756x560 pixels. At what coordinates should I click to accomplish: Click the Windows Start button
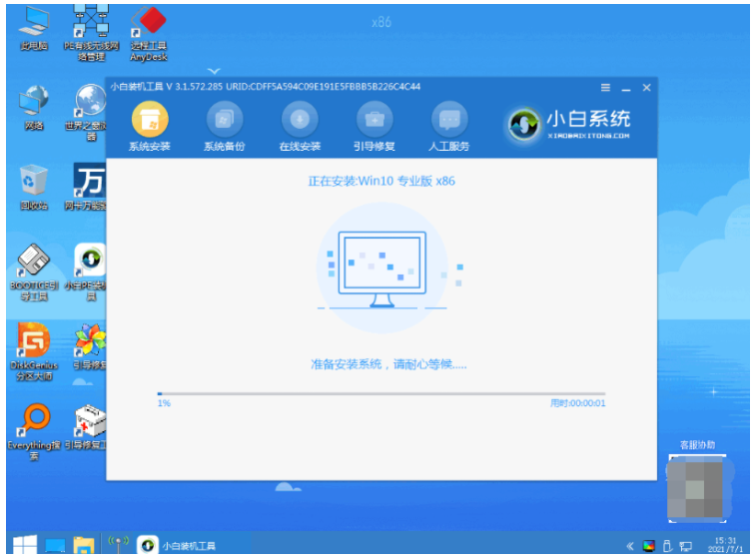23,545
